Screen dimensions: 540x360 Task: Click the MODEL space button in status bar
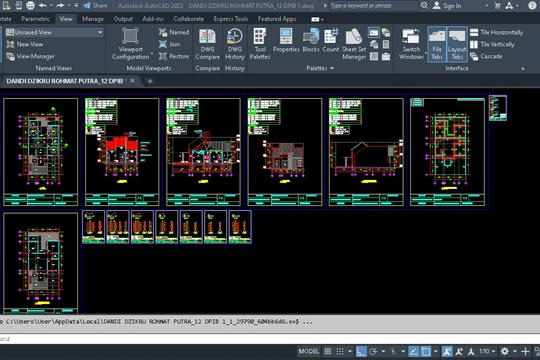point(309,351)
